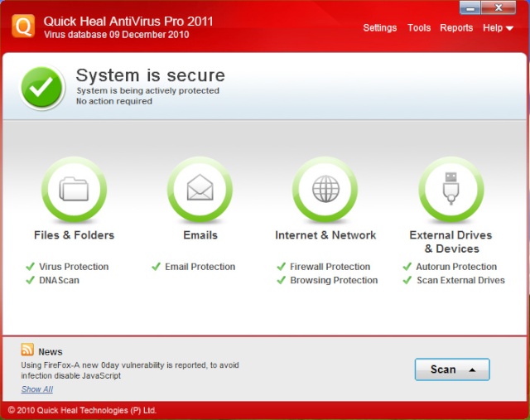Select the External Drives & Devices heading
530x420 pixels.
450,242
